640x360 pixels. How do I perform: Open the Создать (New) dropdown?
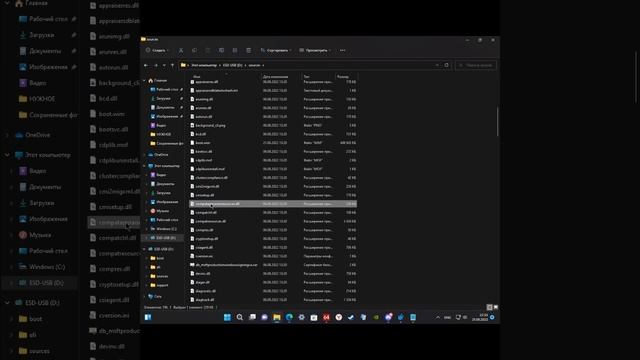coord(158,50)
